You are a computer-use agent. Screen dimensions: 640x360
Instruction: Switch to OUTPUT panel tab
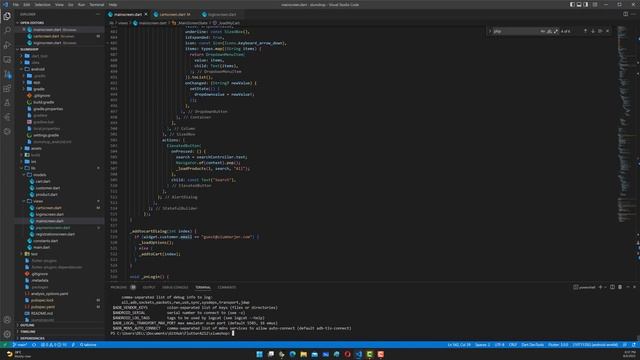coord(149,287)
